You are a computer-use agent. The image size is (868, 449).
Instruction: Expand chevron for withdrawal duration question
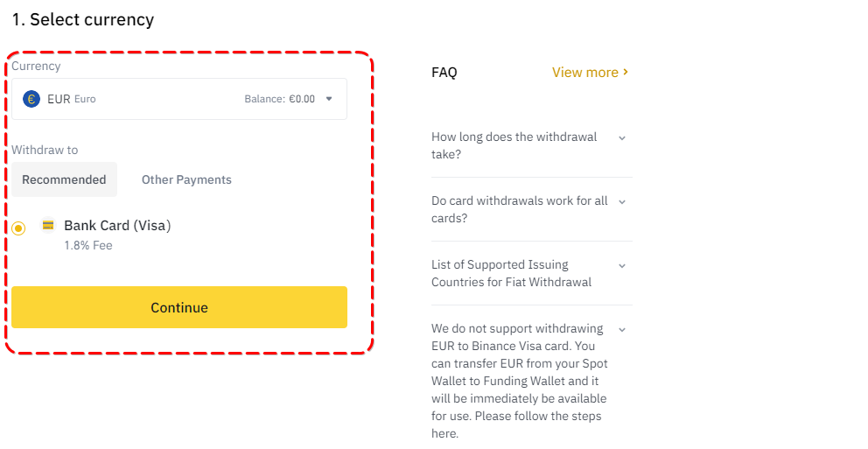pyautogui.click(x=622, y=137)
